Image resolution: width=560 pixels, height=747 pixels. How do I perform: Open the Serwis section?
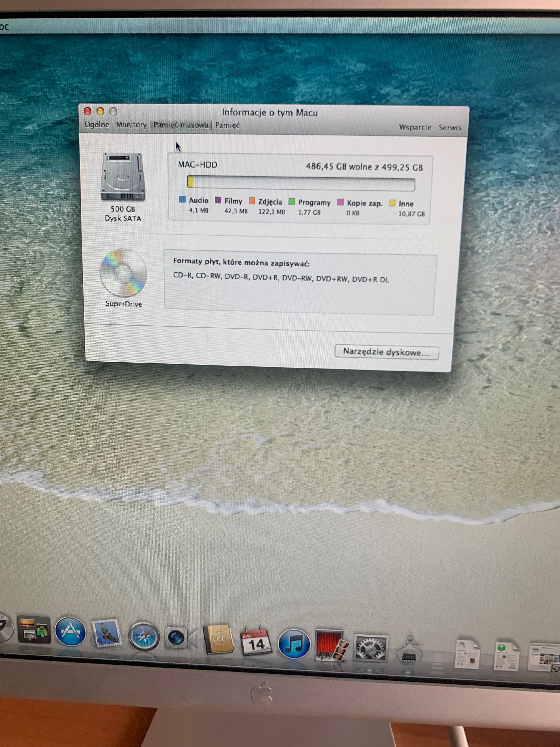[x=450, y=128]
